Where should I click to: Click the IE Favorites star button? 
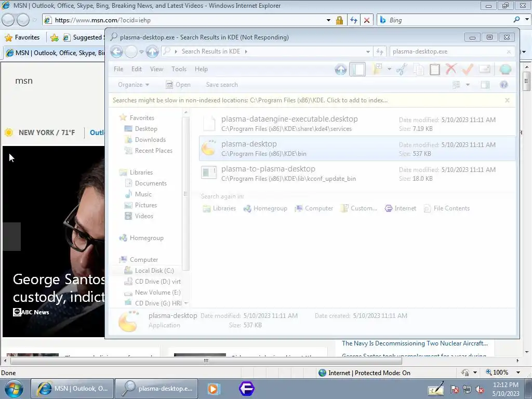point(22,37)
